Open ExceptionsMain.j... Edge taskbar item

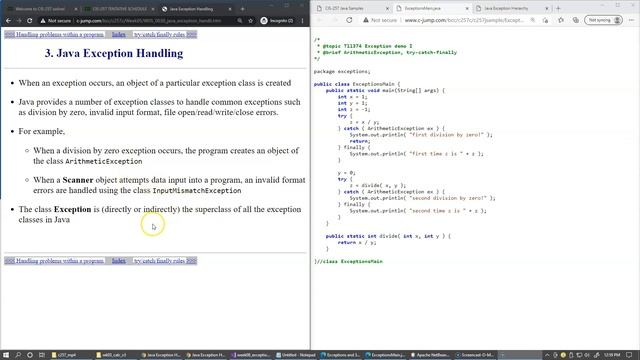point(385,355)
